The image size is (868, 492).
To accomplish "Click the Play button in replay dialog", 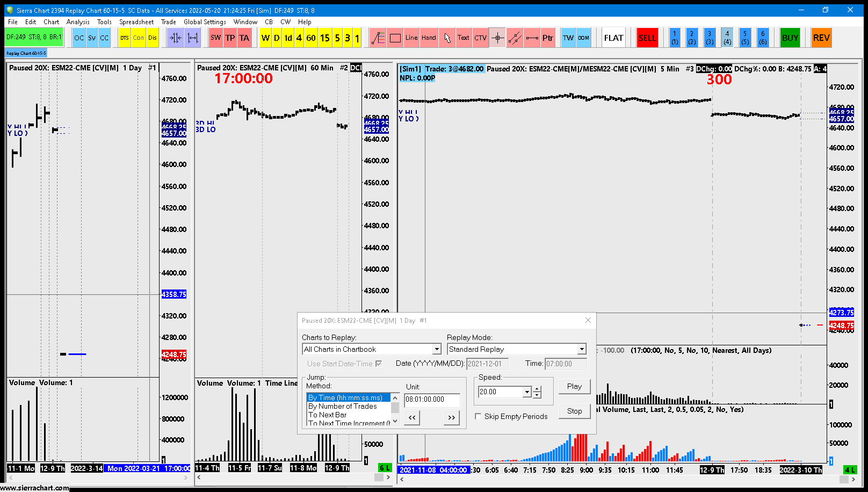I will (574, 386).
